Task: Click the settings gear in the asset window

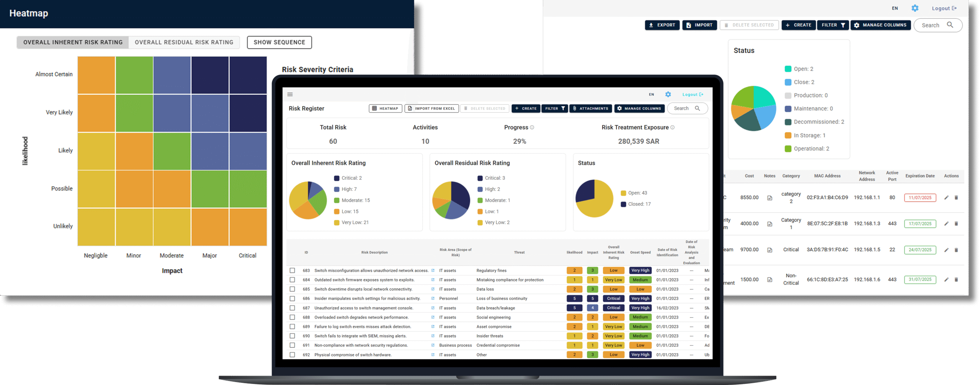Action: tap(915, 8)
